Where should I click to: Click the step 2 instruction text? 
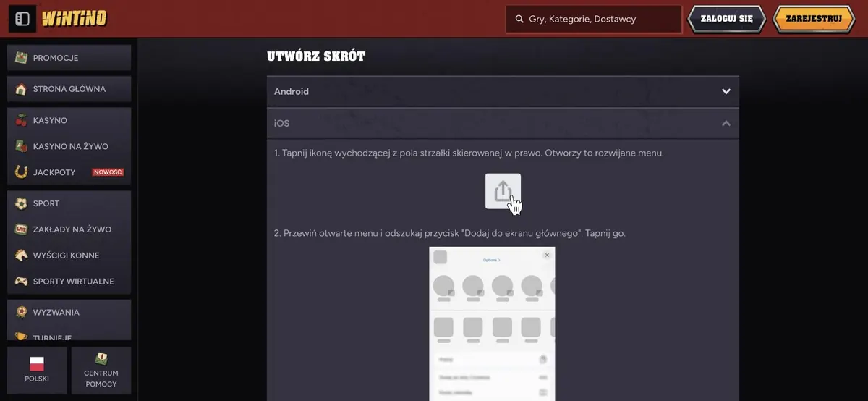[x=449, y=234]
